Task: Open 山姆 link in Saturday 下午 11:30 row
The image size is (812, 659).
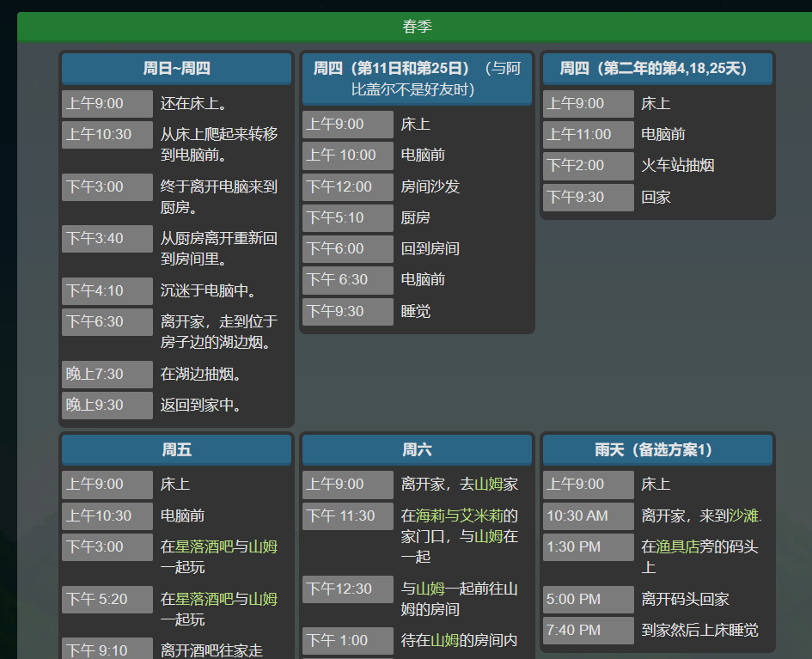Action: click(x=488, y=536)
